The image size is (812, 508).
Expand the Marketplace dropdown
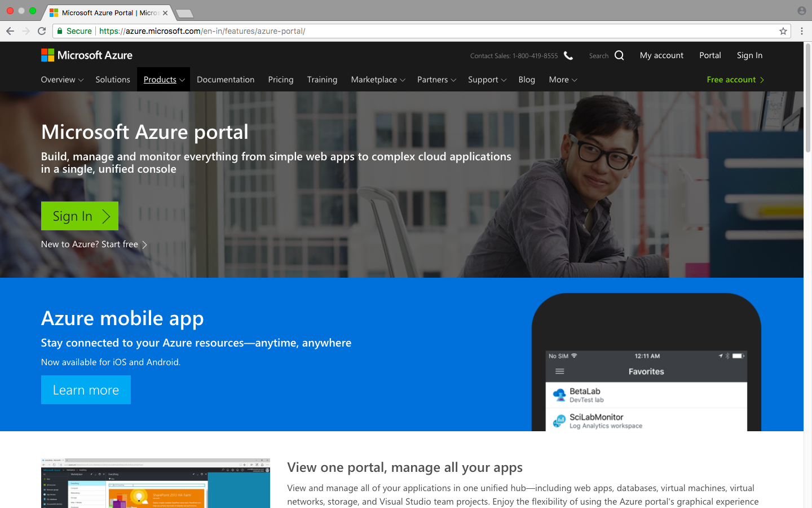pos(378,80)
